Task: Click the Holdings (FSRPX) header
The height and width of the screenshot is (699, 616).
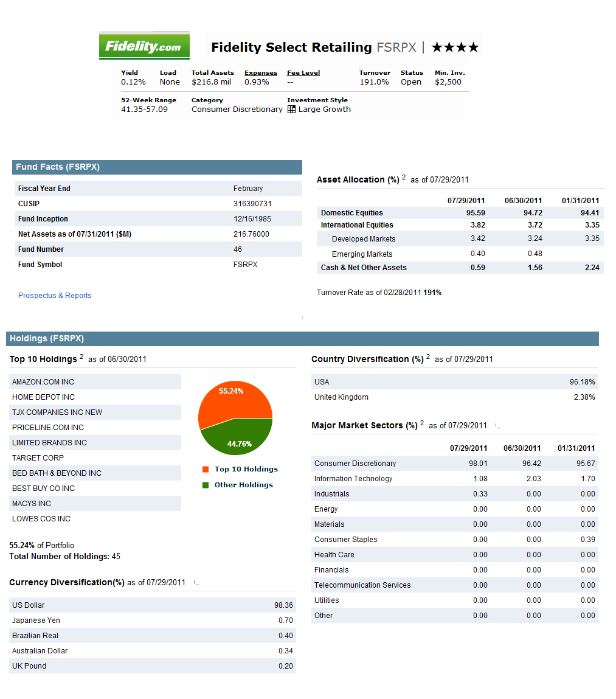Action: pos(302,339)
